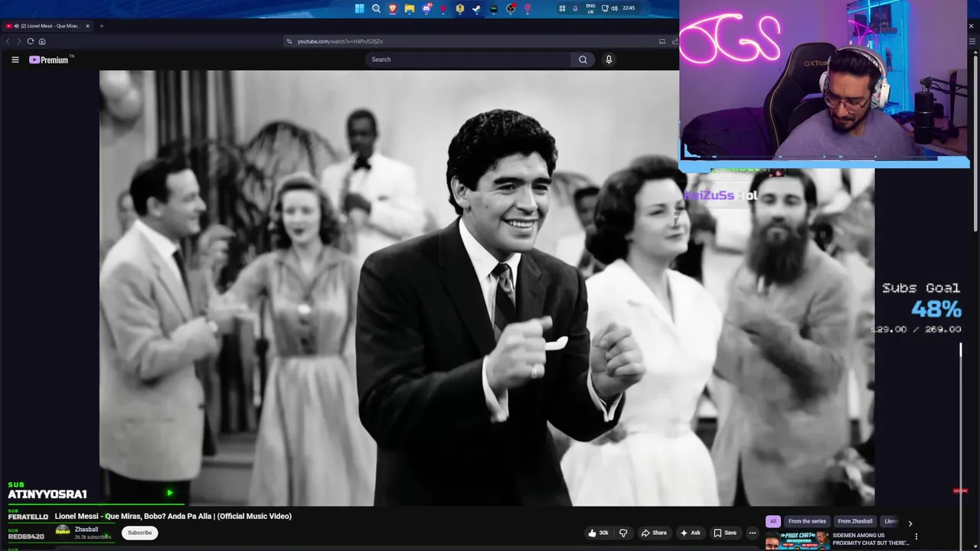The image size is (980, 551).
Task: Click the cast icon in address bar
Action: [662, 41]
